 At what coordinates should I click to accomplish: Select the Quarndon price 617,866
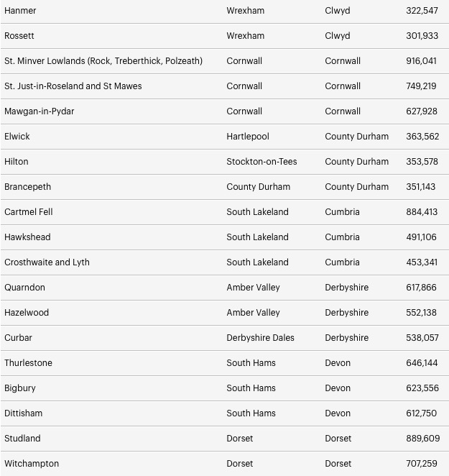[x=422, y=288]
